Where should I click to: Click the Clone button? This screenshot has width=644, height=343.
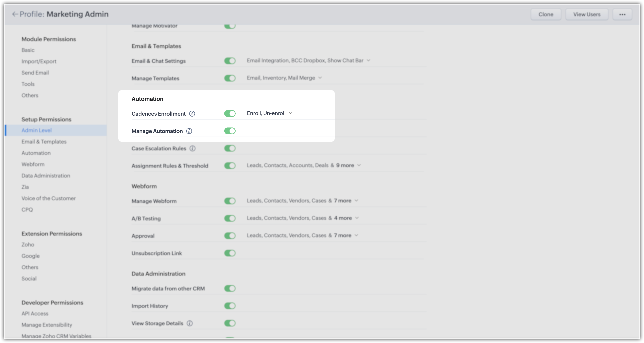pos(546,15)
